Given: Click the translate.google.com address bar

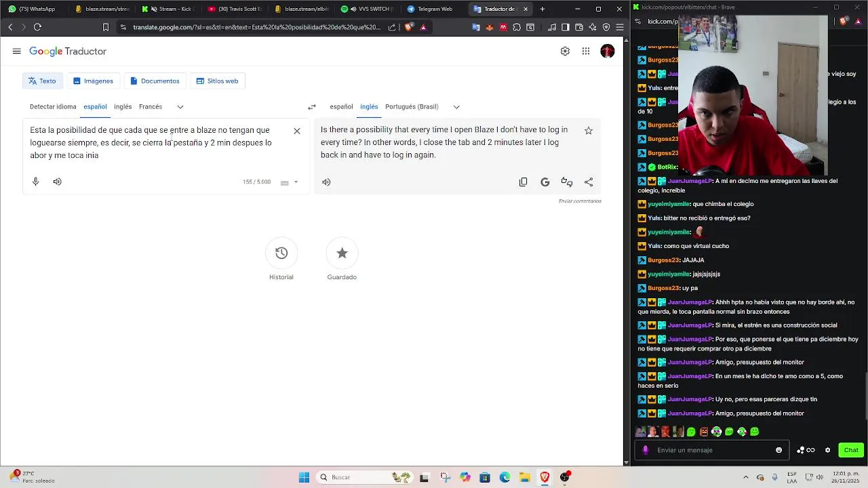Looking at the screenshot, I should pos(256,27).
